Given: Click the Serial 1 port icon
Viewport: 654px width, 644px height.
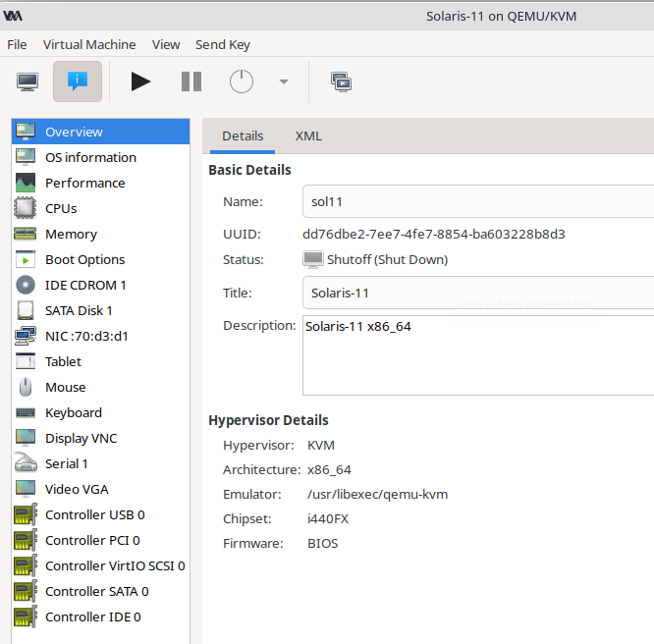Looking at the screenshot, I should tap(25, 463).
